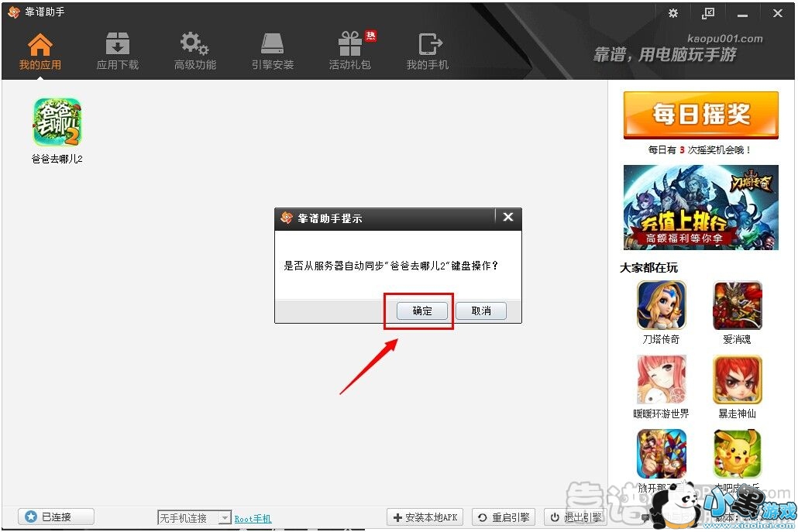Open the Pikachu game icon
The width and height of the screenshot is (798, 532).
coord(737,454)
